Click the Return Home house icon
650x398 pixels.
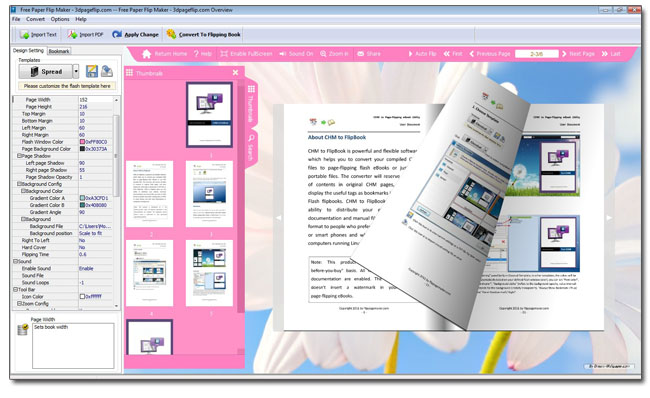[x=146, y=54]
